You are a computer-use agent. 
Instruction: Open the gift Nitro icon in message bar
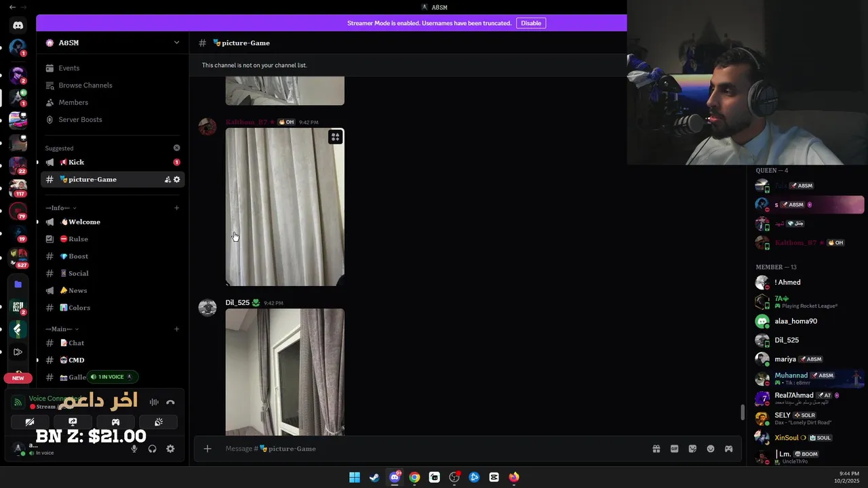pos(656,449)
